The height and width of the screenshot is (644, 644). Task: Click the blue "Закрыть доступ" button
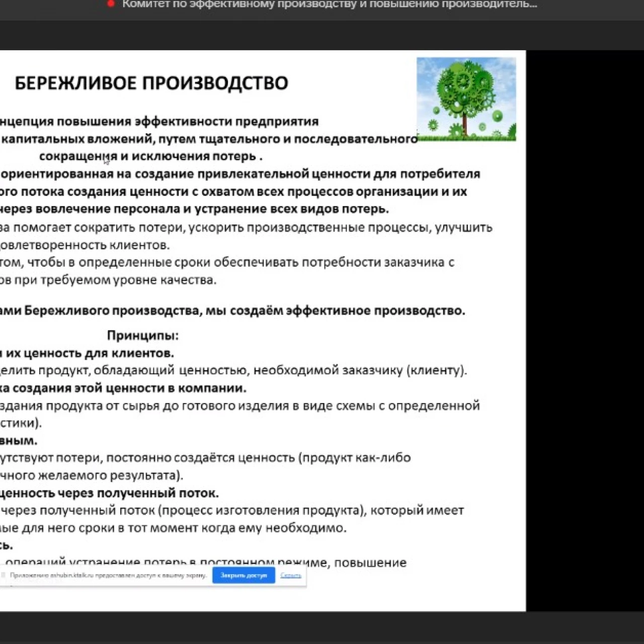point(244,575)
